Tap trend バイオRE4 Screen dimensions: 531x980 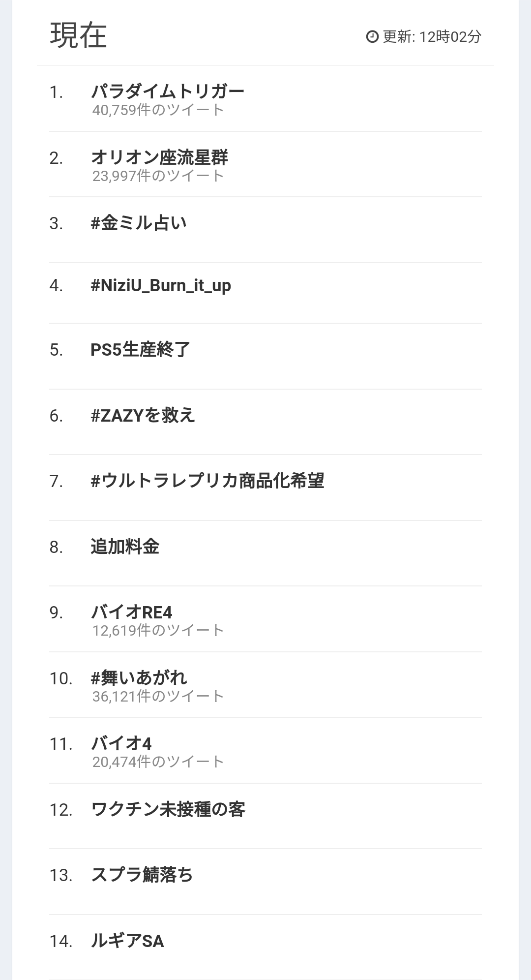coord(132,612)
